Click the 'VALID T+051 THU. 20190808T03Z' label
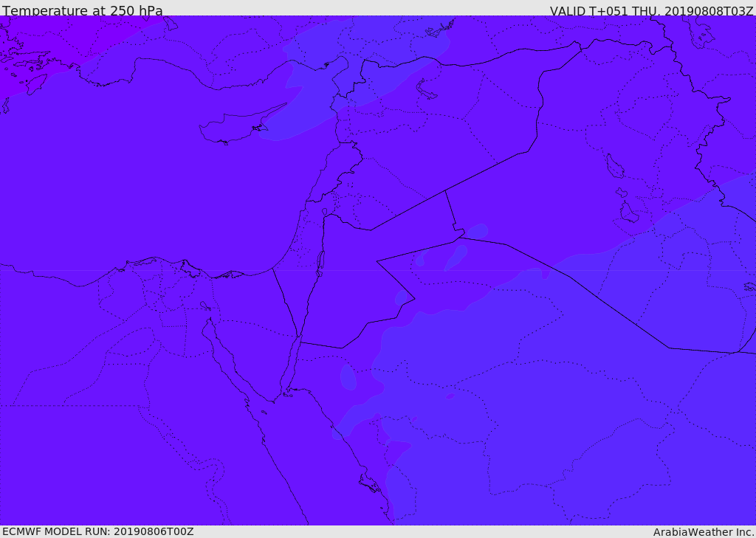 pos(651,11)
